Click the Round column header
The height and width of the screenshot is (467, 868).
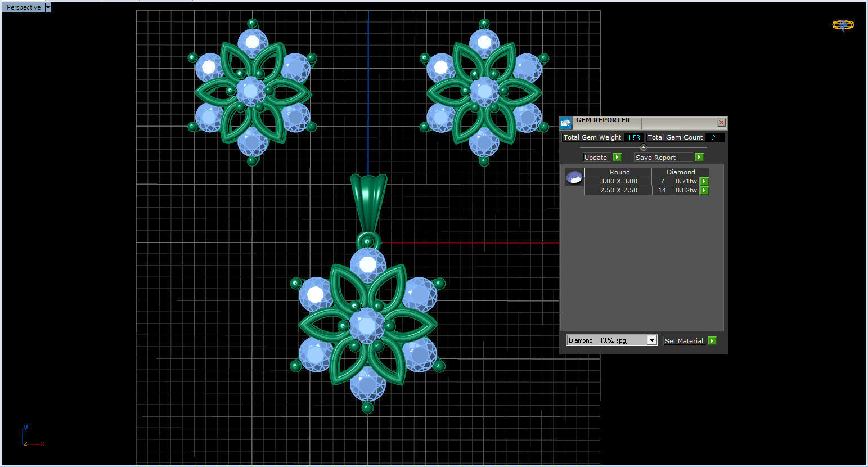(619, 172)
